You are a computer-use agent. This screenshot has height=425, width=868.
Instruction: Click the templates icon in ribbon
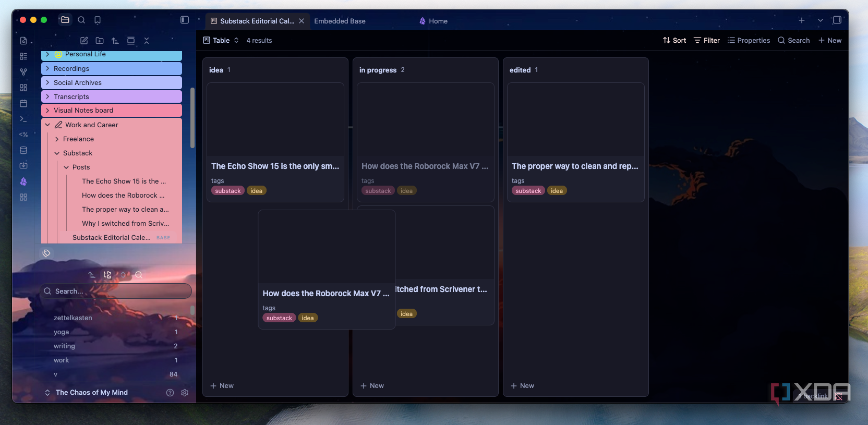[23, 135]
